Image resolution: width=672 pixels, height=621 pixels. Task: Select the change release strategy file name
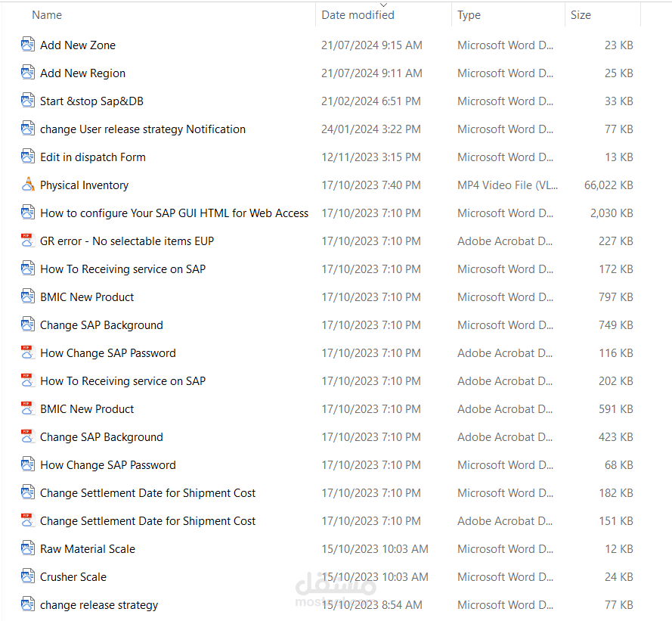[x=99, y=604]
